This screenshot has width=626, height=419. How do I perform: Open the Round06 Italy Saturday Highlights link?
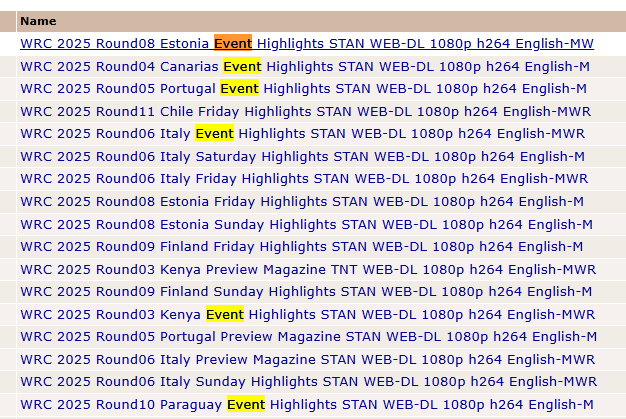click(x=303, y=156)
